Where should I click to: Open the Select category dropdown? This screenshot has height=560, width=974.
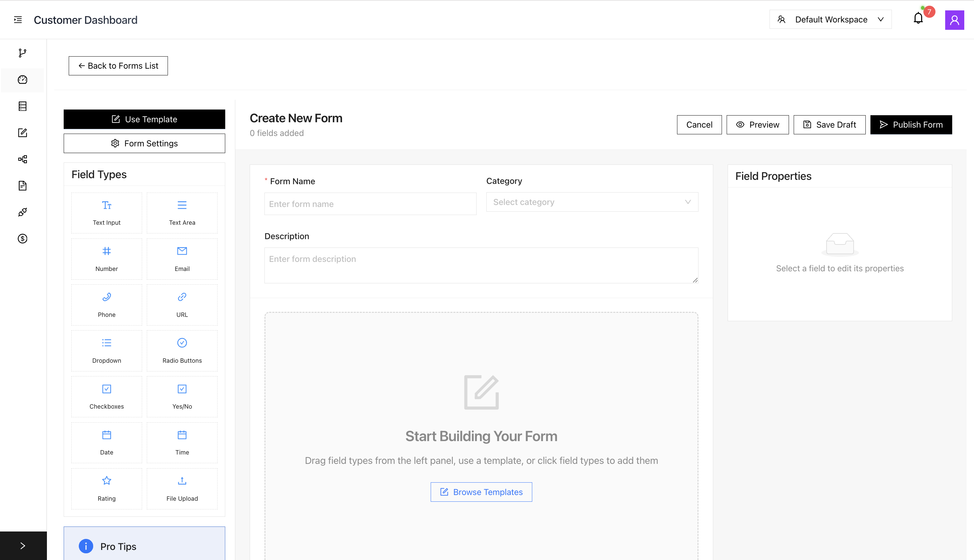592,202
